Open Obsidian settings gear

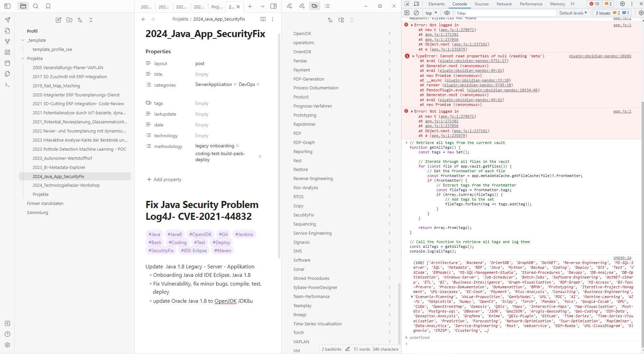point(7,345)
